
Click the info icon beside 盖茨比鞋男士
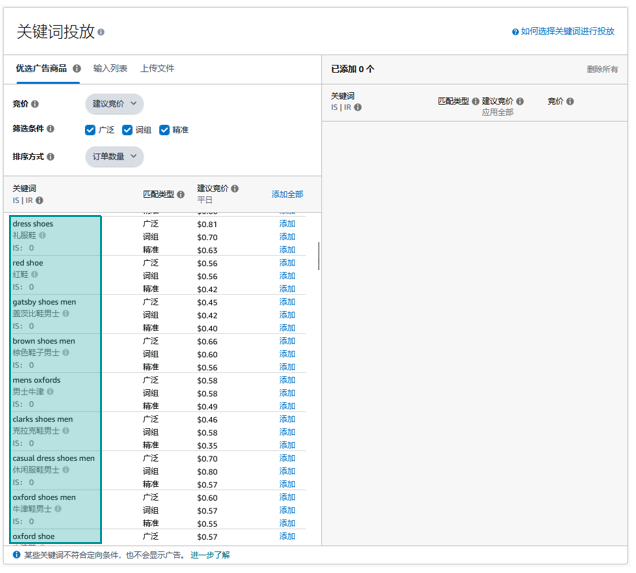[x=66, y=313]
